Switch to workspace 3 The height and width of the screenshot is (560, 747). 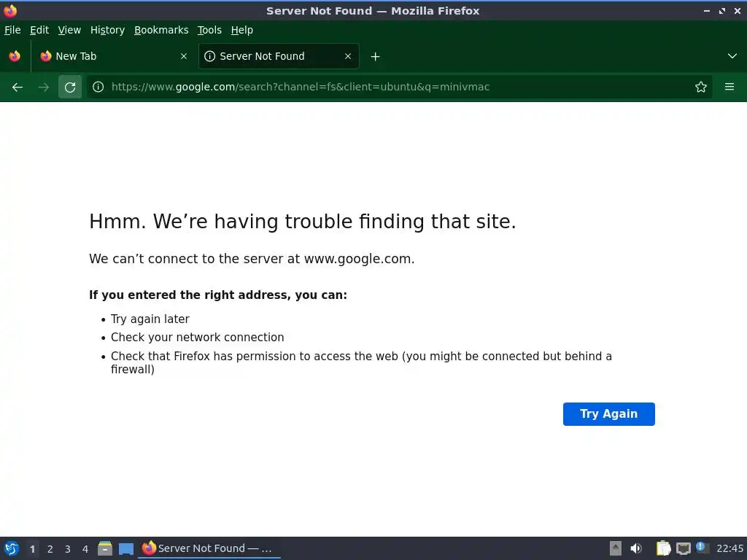coord(68,549)
